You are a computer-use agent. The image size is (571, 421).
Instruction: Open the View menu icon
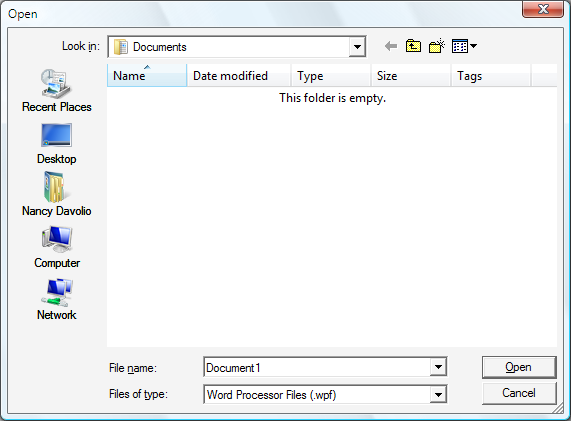464,46
